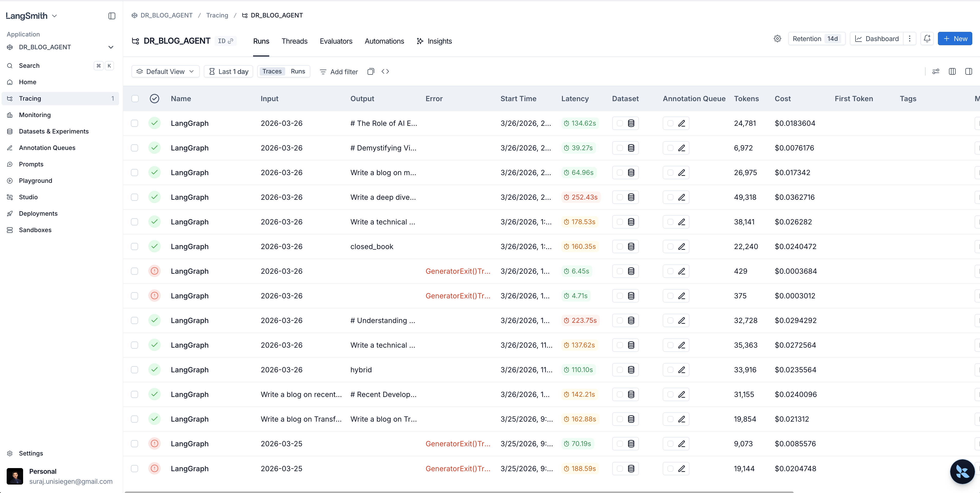Screen dimensions: 980x493
Task: Click annotation pencil in second row
Action: pos(681,148)
